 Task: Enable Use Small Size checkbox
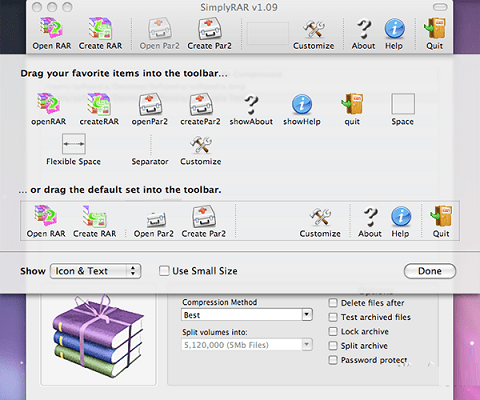tap(164, 271)
